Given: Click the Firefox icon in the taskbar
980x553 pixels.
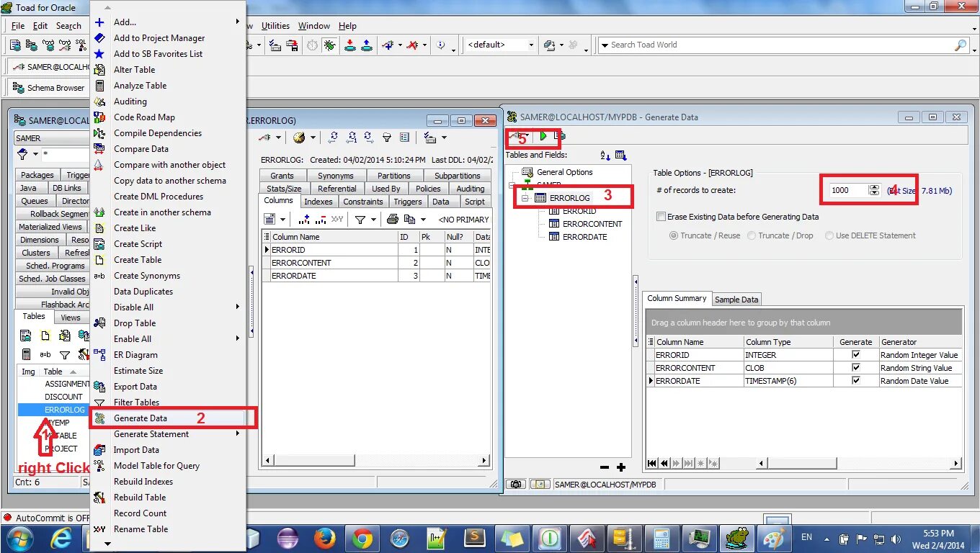Looking at the screenshot, I should [x=325, y=538].
